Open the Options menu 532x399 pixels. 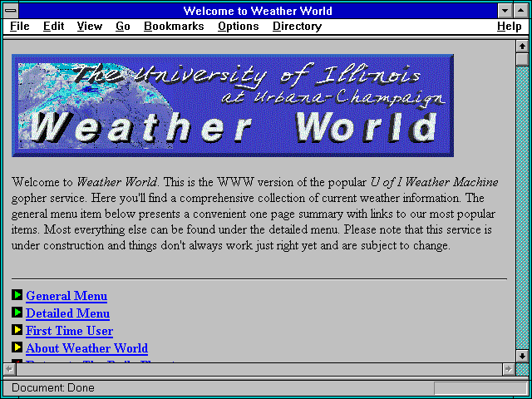coord(239,26)
